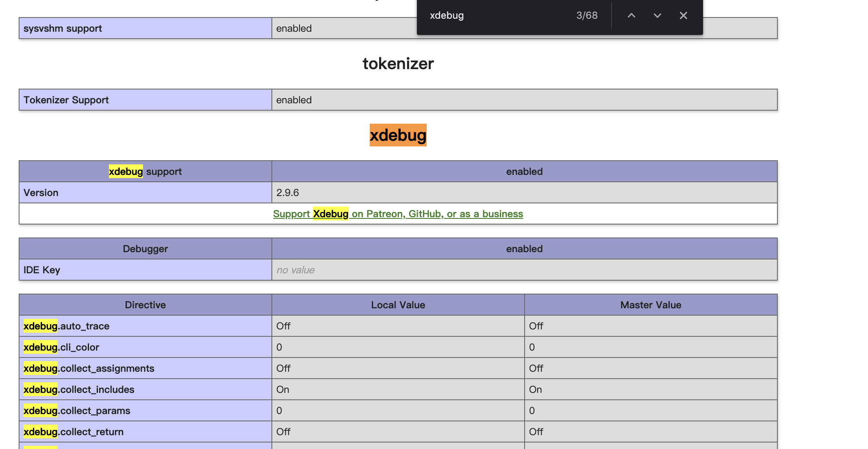The width and height of the screenshot is (868, 449).
Task: Click local value 0 for xdebug.cli_color
Action: coord(398,347)
